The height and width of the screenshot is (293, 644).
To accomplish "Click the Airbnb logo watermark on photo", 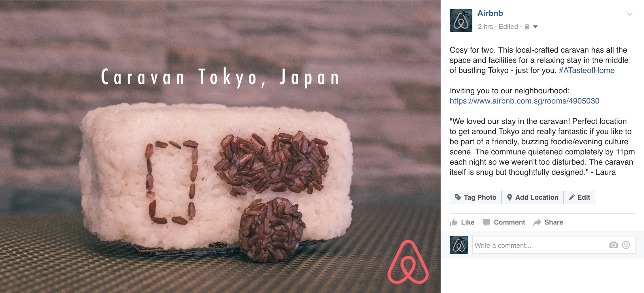I will pyautogui.click(x=408, y=262).
